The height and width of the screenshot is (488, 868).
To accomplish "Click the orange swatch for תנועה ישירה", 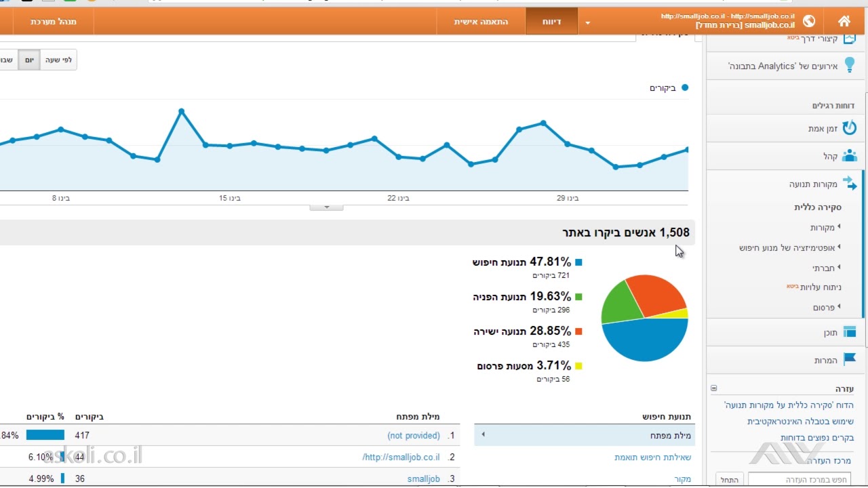I will click(578, 331).
